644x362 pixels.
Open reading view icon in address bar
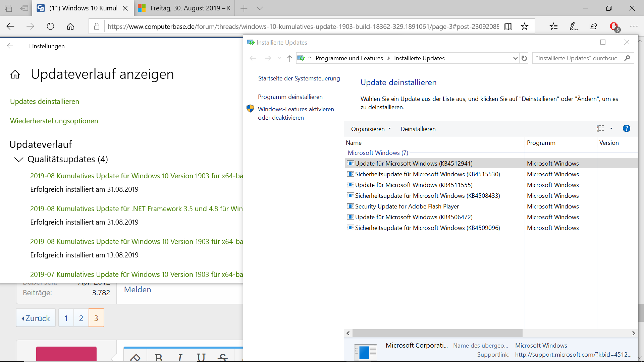[x=508, y=26]
